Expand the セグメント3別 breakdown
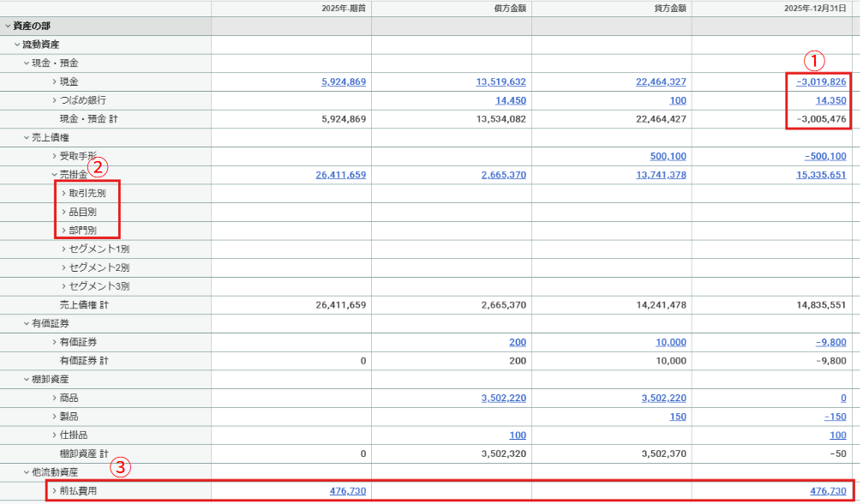Image resolution: width=863 pixels, height=504 pixels. (63, 286)
